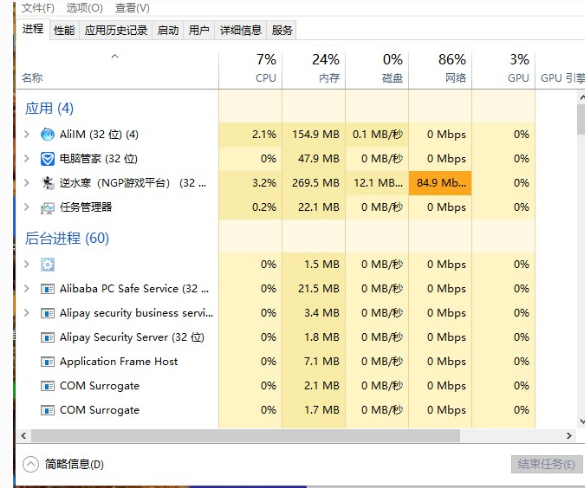Click the Alibaba PC Safe Service icon

point(47,289)
